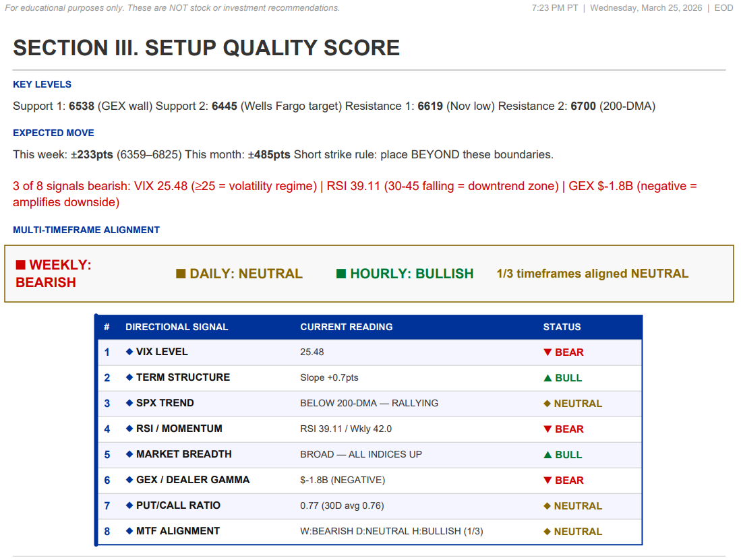Click the neutral diamond icon in SPX TREND row
This screenshot has height=560, width=741.
click(547, 404)
